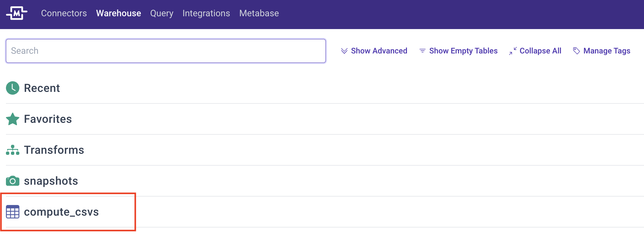Open Manage Tags
The image size is (644, 235).
[x=607, y=51]
